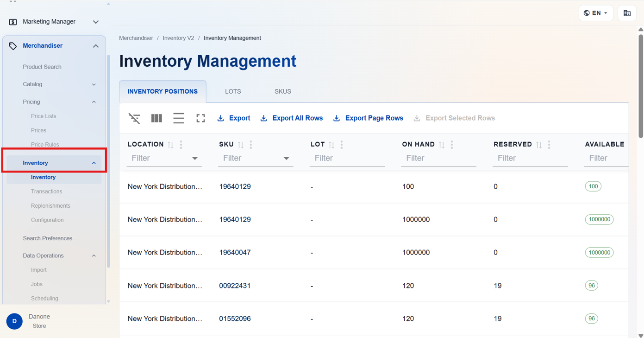Select SKU cell 19640047

pos(235,253)
